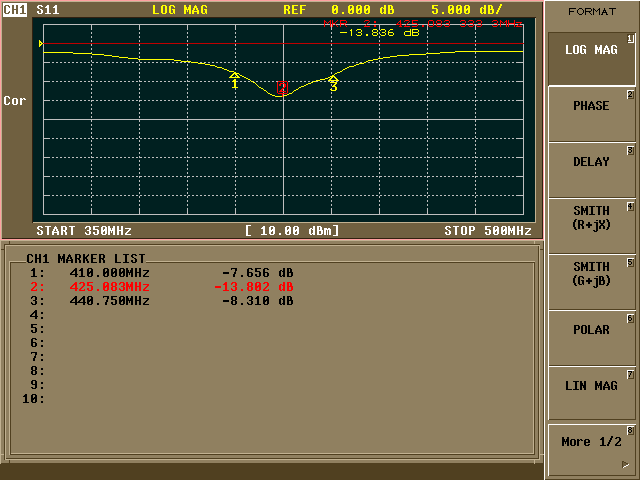Choose the LIN MAG format softkey
The width and height of the screenshot is (640, 480).
click(x=591, y=394)
